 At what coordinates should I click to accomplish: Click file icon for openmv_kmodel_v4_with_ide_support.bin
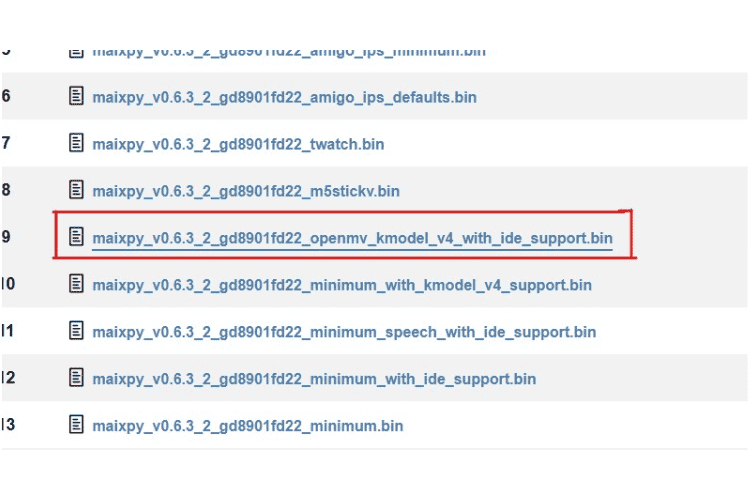(x=76, y=237)
